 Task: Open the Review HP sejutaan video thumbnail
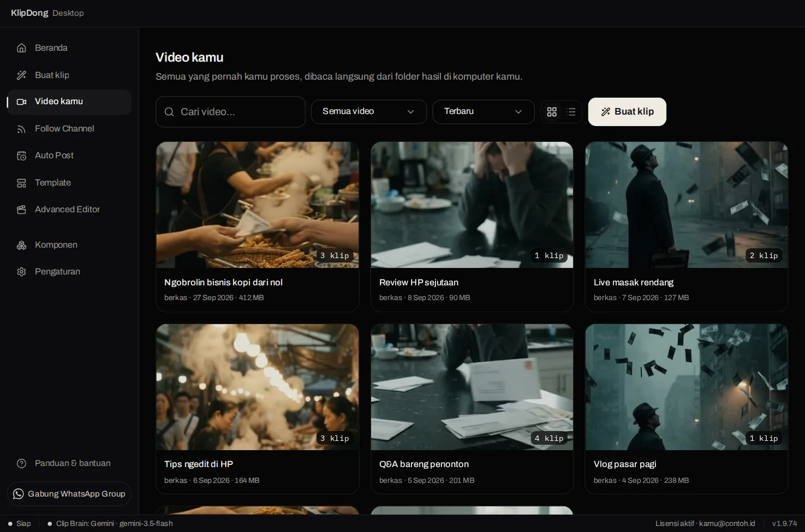(x=472, y=205)
